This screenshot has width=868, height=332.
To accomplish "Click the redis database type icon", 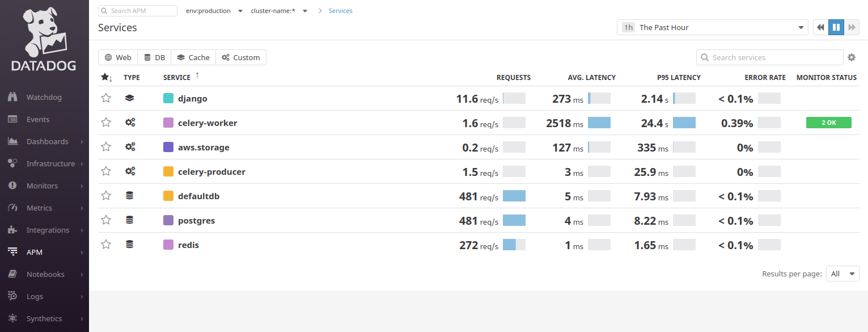I will click(129, 245).
